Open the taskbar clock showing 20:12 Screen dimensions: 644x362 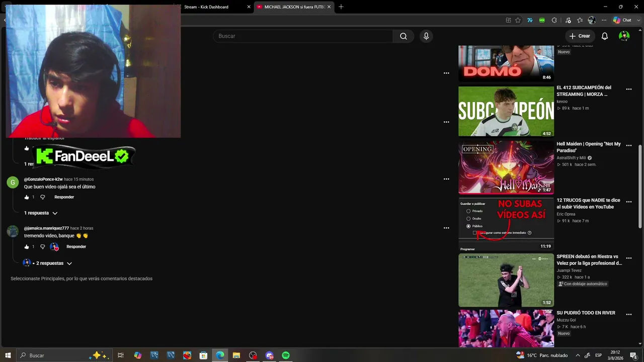[x=616, y=355]
